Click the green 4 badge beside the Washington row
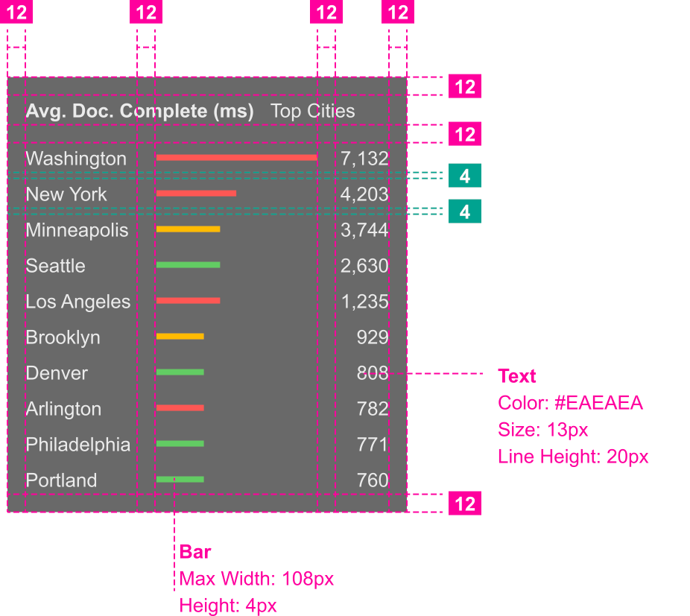 (x=464, y=177)
